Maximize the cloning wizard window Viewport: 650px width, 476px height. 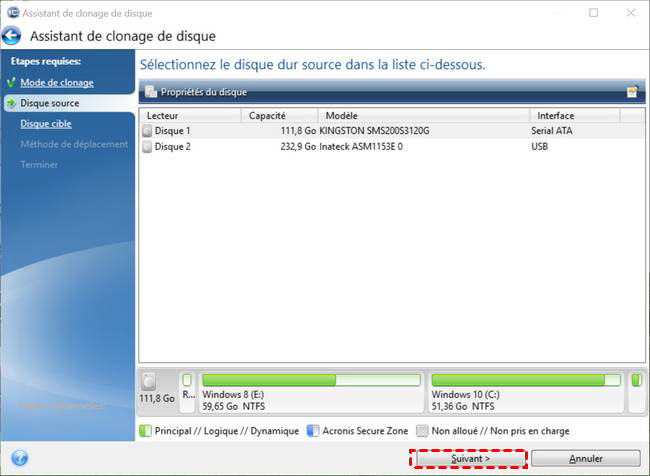pyautogui.click(x=594, y=13)
